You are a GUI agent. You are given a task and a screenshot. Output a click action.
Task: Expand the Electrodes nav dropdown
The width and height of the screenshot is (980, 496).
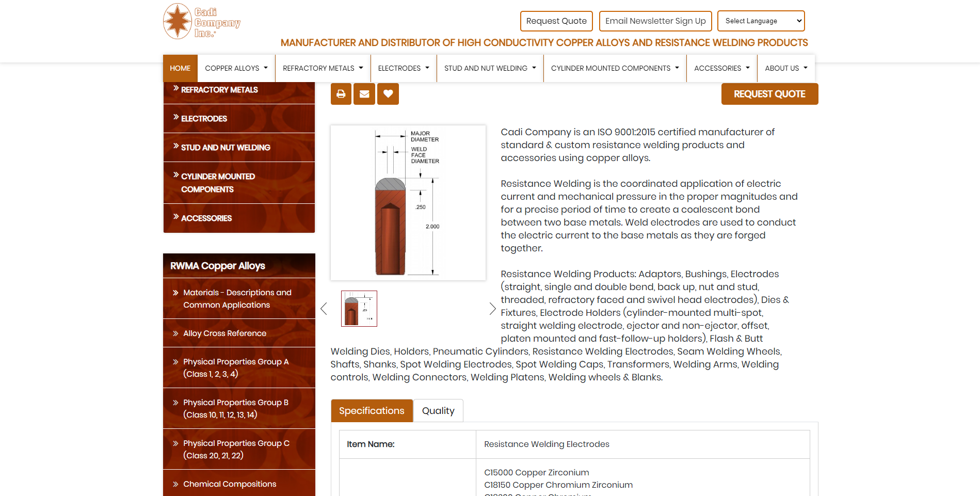coord(403,68)
